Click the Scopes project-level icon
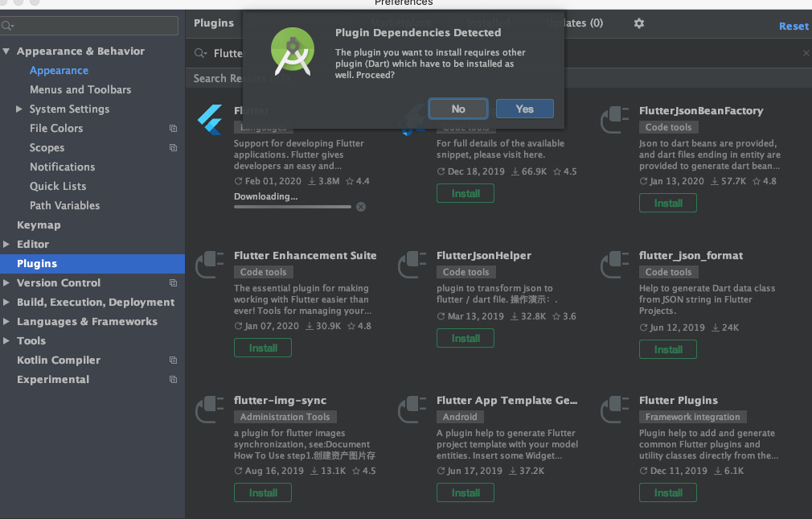This screenshot has height=519, width=812. pyautogui.click(x=173, y=148)
